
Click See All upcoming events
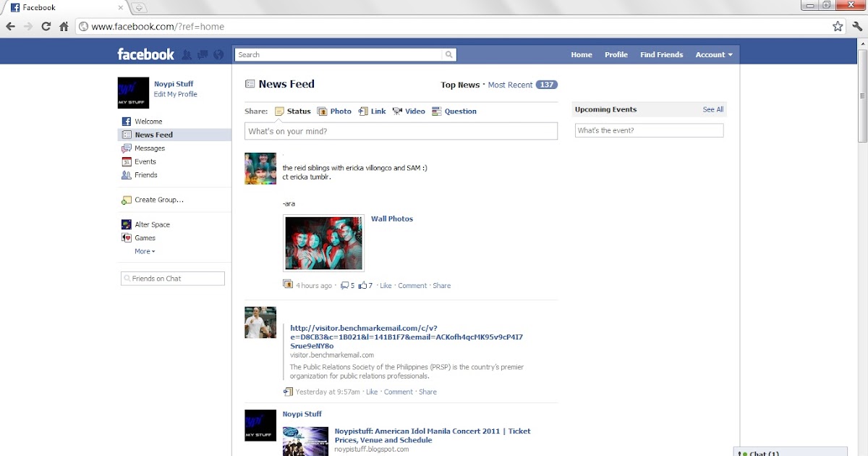pos(713,109)
